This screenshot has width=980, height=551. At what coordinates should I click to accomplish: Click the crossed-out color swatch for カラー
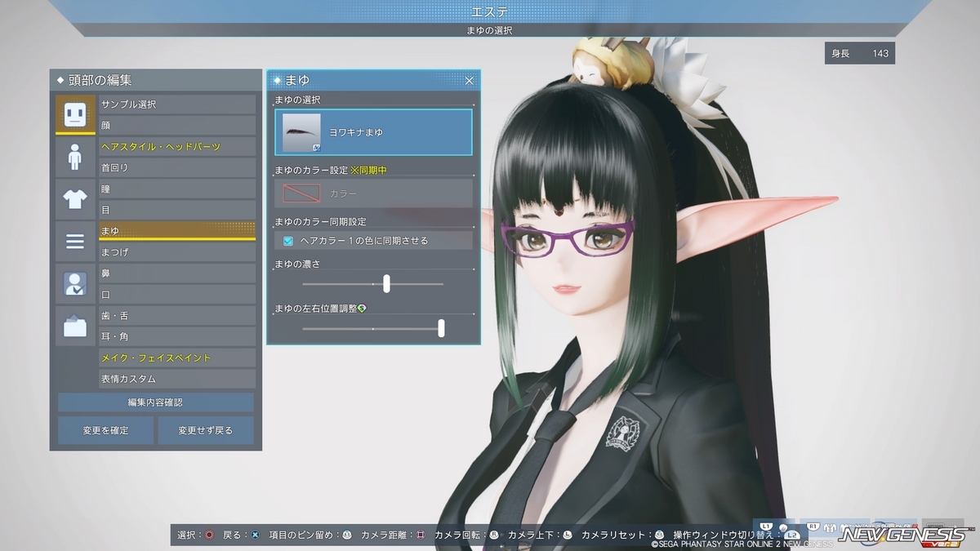click(301, 193)
